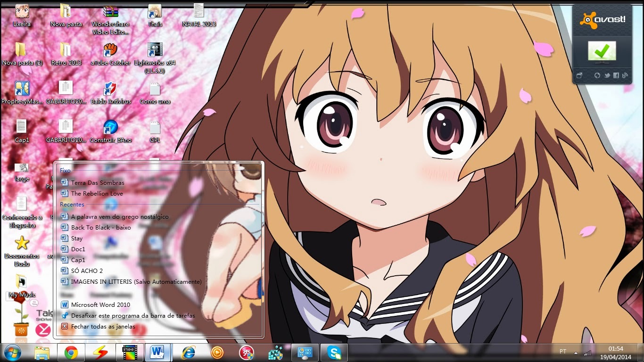Open the control panel monitor taskbar icon

point(305,353)
